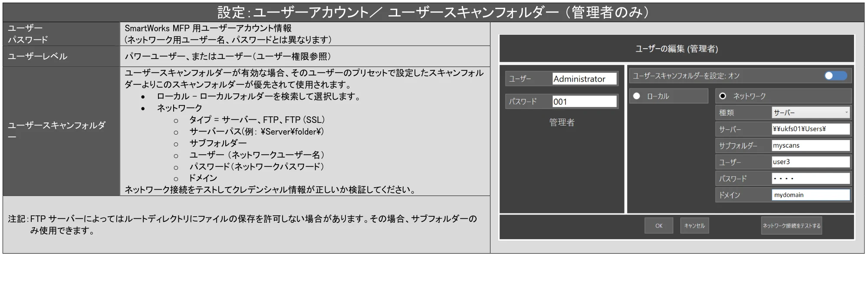Select the ネットワーク radio button

723,96
